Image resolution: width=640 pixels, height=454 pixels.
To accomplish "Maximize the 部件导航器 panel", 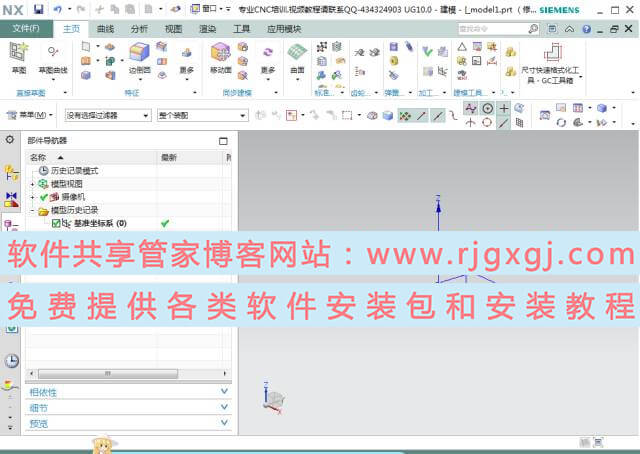I will pos(223,141).
